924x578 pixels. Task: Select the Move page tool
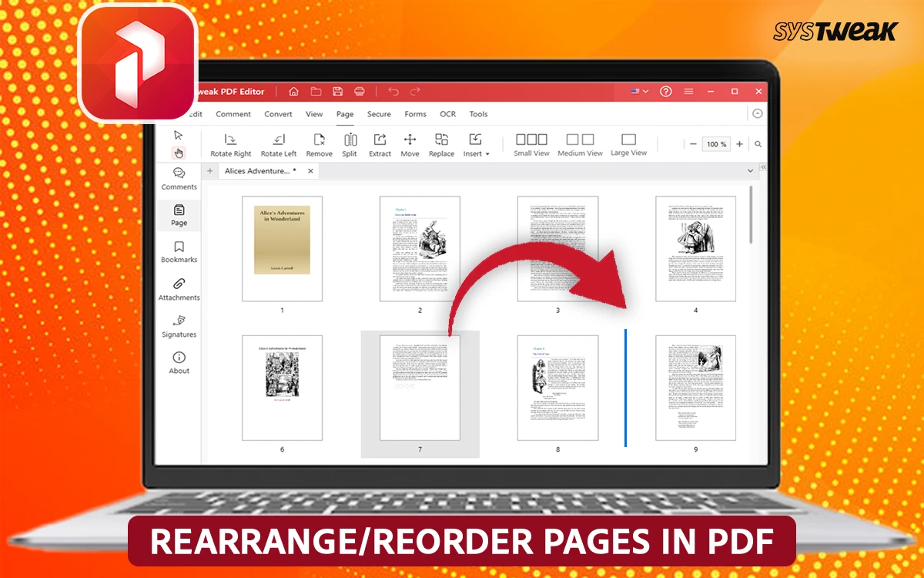pyautogui.click(x=410, y=144)
